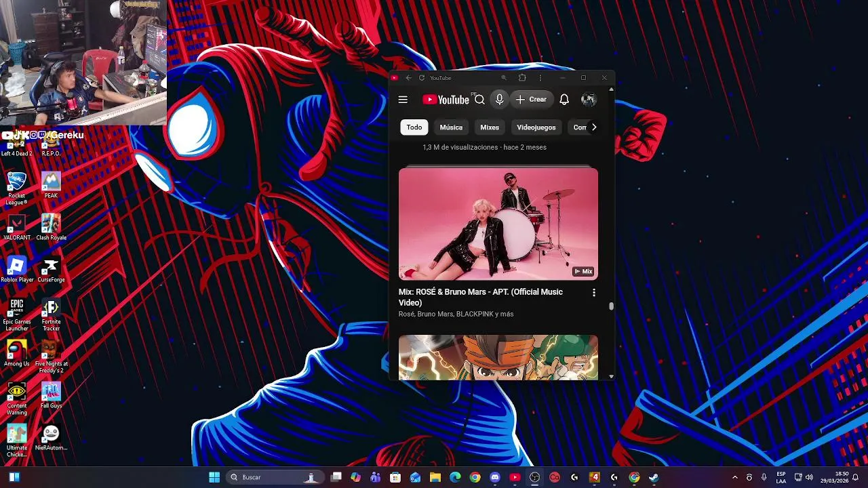This screenshot has width=868, height=488.
Task: Open YouTube search with the magnifier icon
Action: tap(479, 100)
